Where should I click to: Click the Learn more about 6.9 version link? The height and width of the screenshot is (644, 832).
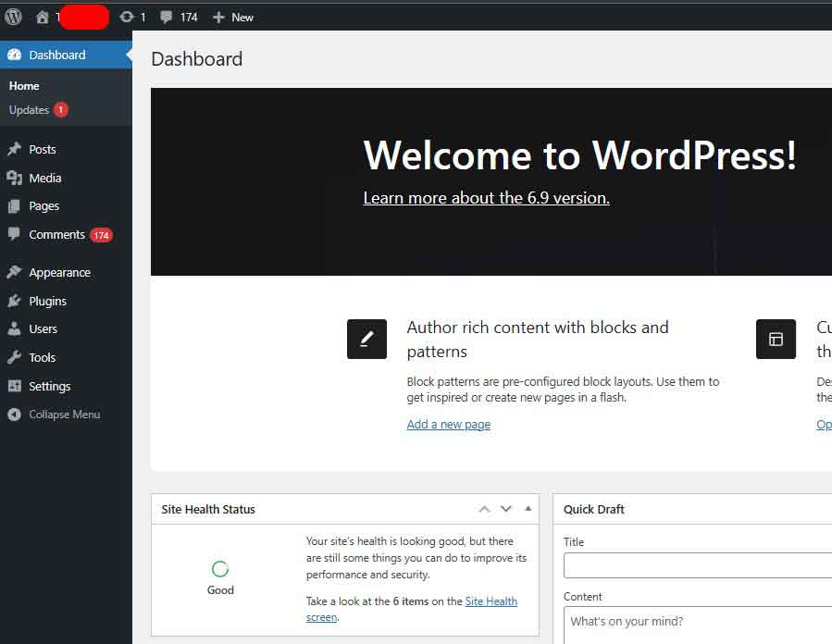485,197
